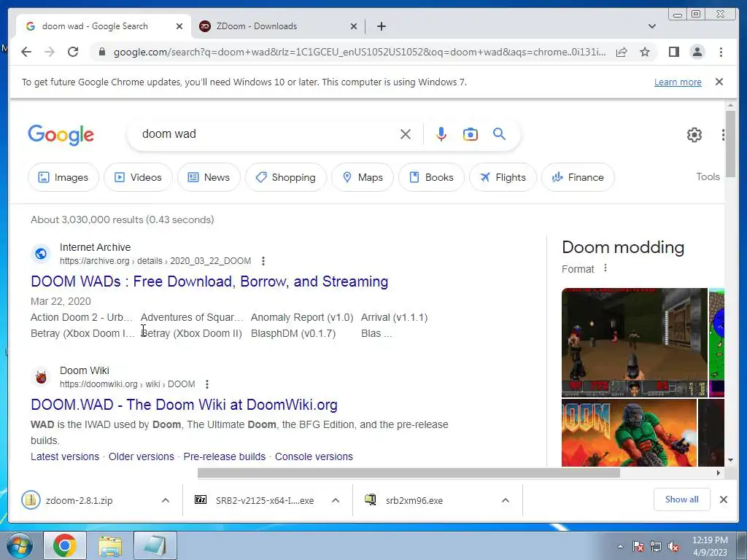Open the Console versions sublink

[x=314, y=456]
